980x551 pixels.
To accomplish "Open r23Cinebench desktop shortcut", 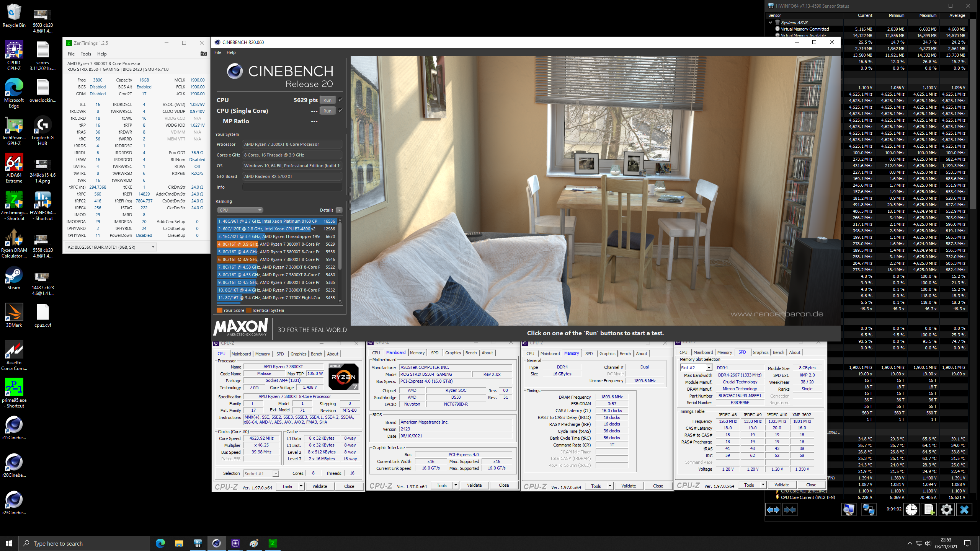I will (x=14, y=503).
